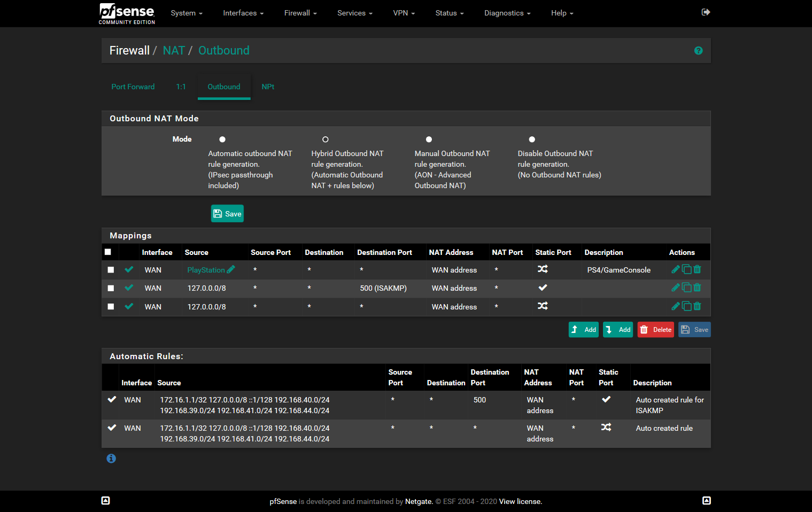Check the 500 (ISAKMP) mapping checkbox
812x512 pixels.
111,288
